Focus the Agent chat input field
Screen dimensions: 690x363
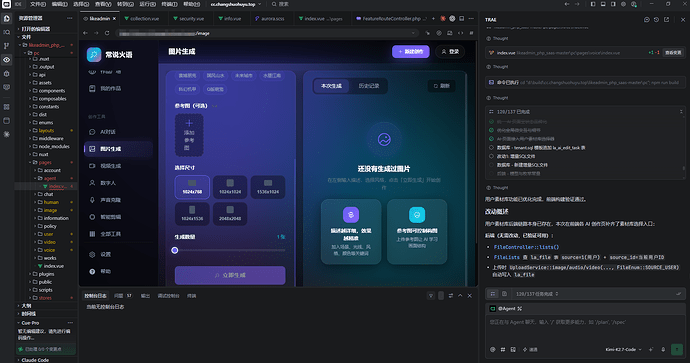(585, 328)
